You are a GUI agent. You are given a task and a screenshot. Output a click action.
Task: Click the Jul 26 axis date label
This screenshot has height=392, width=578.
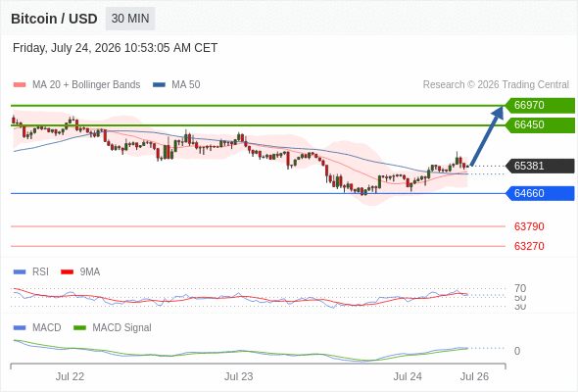pos(474,376)
